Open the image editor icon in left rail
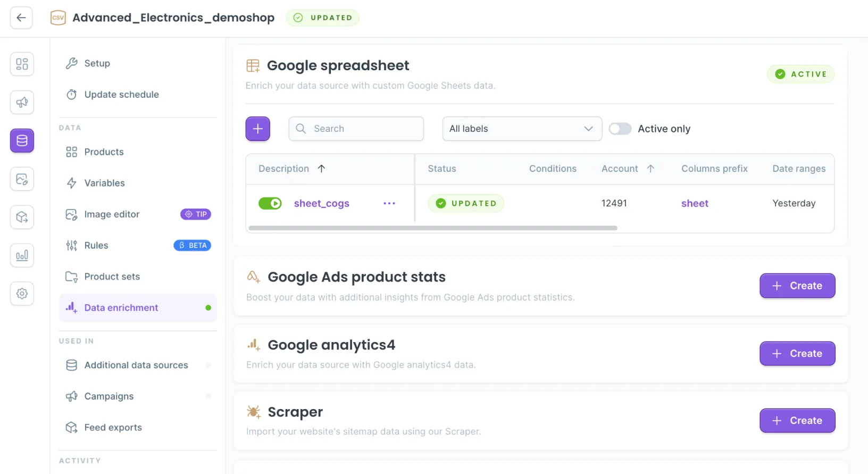The height and width of the screenshot is (474, 868). point(22,179)
